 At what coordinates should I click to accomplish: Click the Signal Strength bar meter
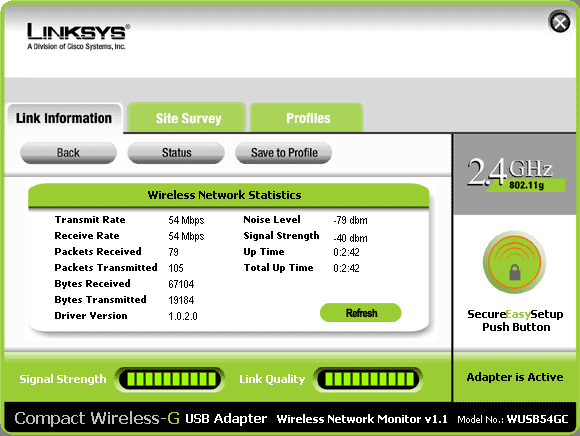point(171,379)
